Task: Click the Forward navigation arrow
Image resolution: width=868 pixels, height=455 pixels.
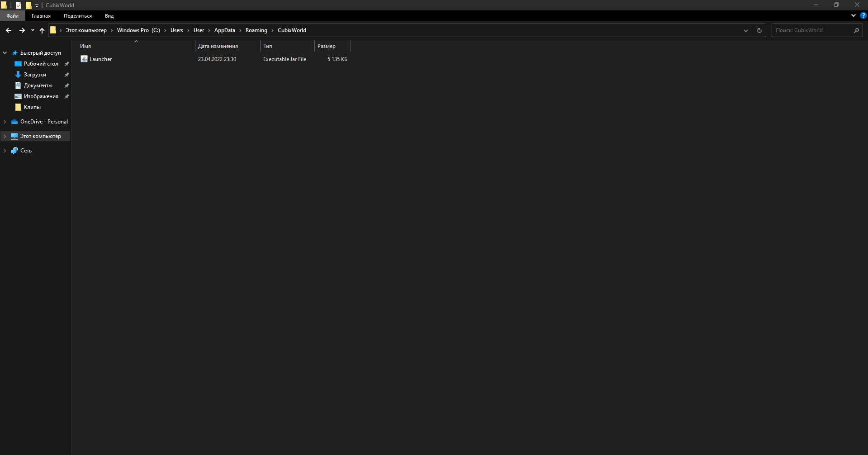Action: [x=22, y=30]
